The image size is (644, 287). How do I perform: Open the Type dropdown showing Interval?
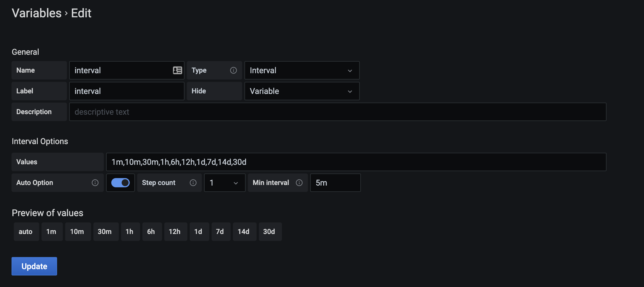click(x=302, y=70)
